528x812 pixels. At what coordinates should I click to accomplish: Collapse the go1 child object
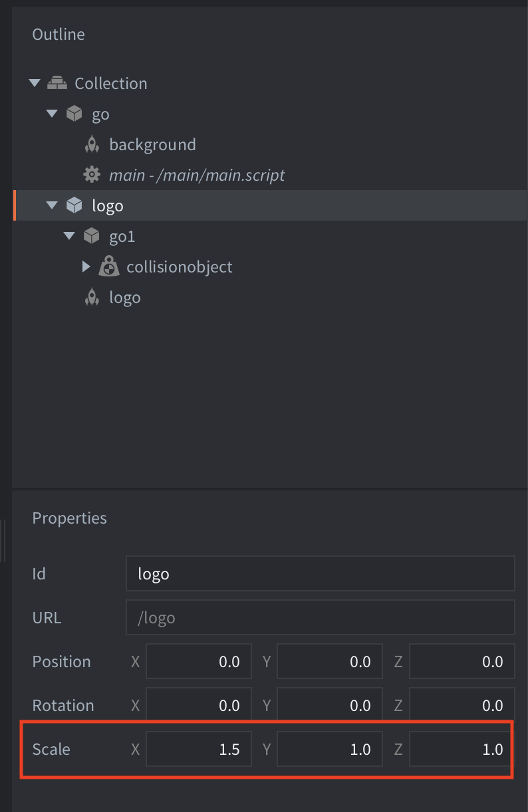click(x=69, y=236)
